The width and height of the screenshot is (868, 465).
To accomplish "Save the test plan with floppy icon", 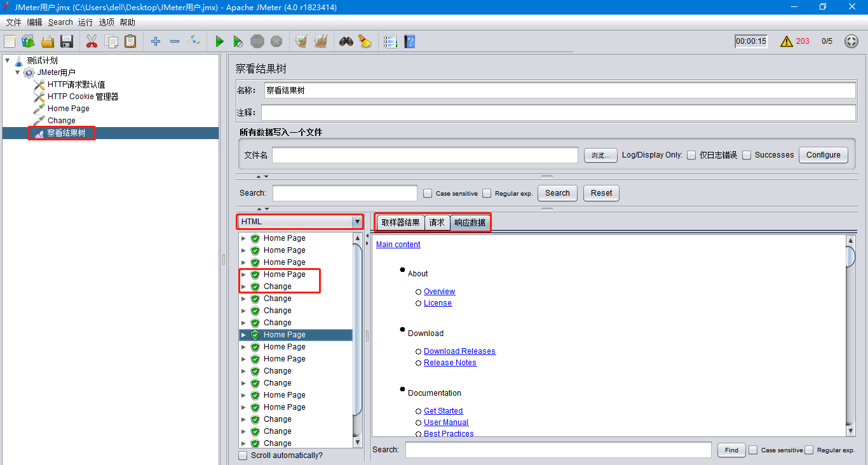I will point(67,41).
